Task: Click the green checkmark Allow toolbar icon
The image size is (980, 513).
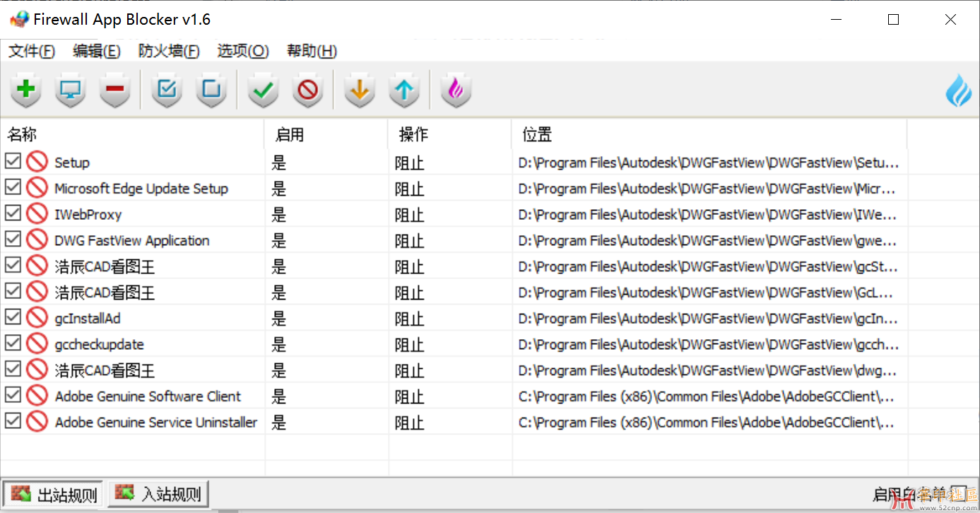Action: [x=264, y=90]
